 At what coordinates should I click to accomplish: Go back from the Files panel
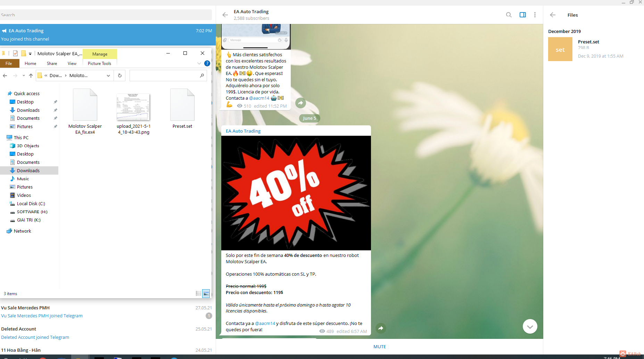pyautogui.click(x=553, y=15)
